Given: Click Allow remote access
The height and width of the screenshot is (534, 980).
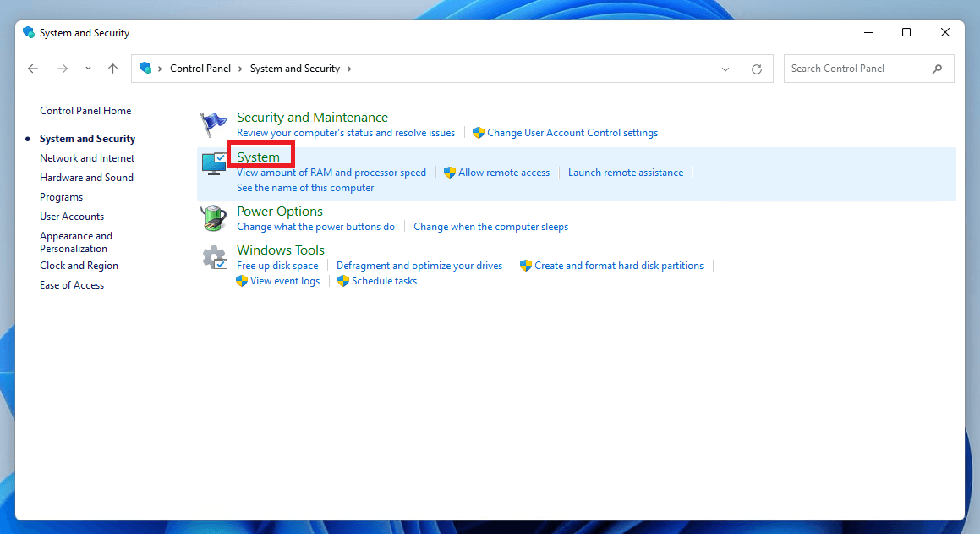Looking at the screenshot, I should click(x=504, y=173).
